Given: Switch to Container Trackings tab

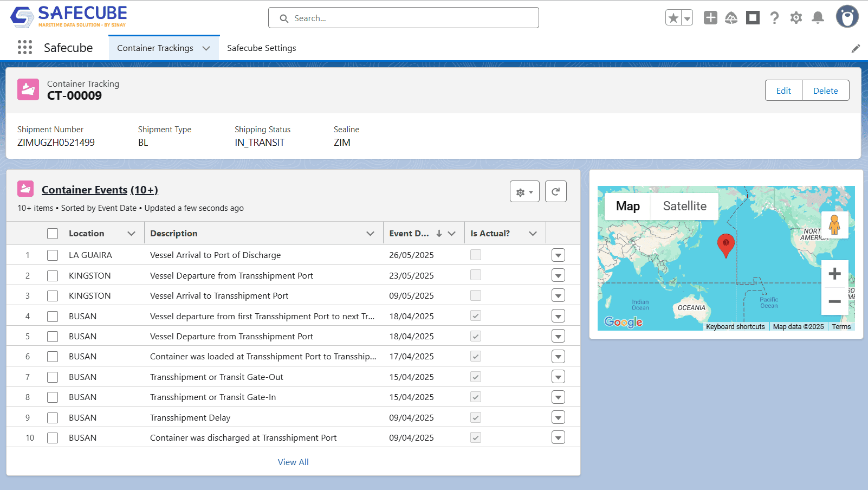Looking at the screenshot, I should point(155,48).
